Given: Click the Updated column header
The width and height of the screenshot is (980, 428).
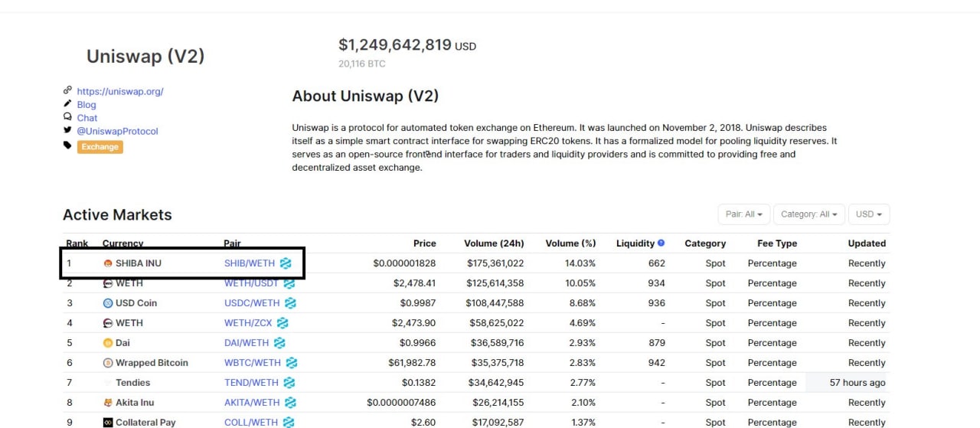Looking at the screenshot, I should 867,243.
